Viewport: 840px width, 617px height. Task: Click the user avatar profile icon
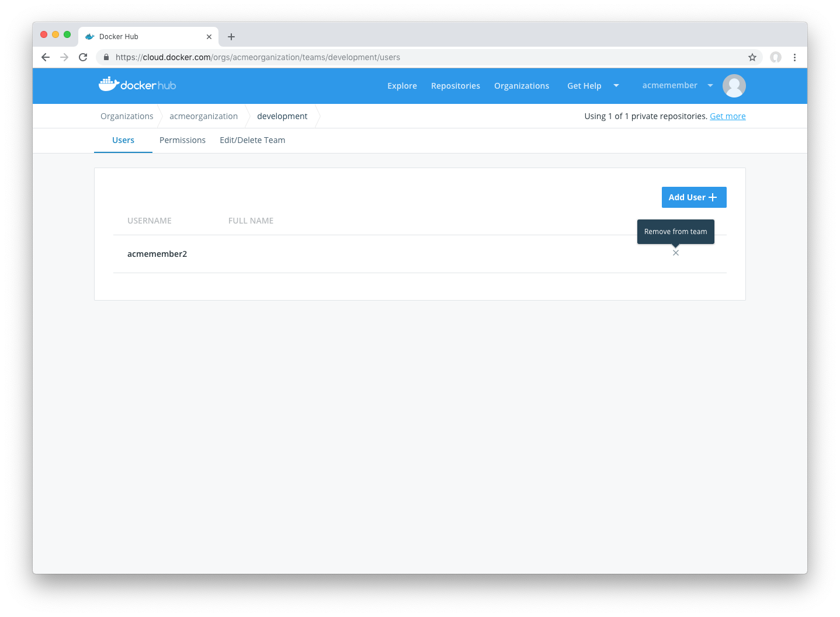tap(734, 86)
